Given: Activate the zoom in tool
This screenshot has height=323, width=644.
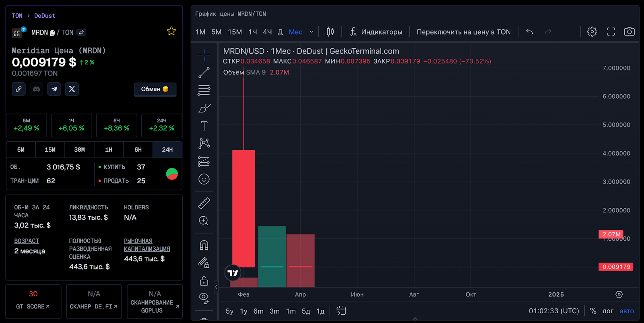Looking at the screenshot, I should click(204, 221).
